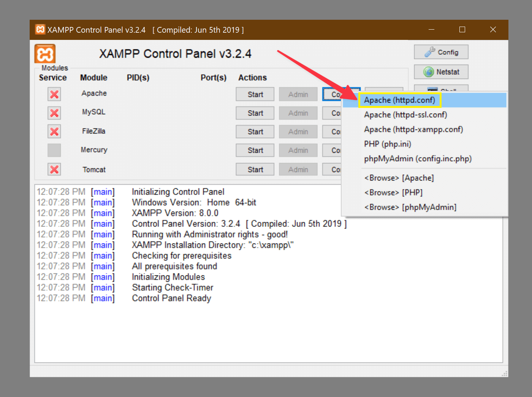532x397 pixels.
Task: Click the Port(s) column header
Action: pos(214,78)
